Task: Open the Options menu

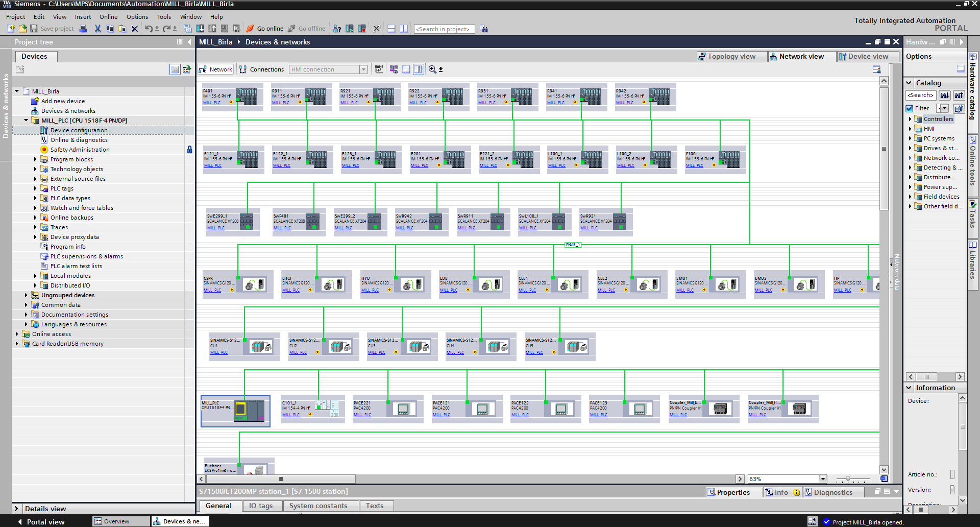Action: click(137, 17)
